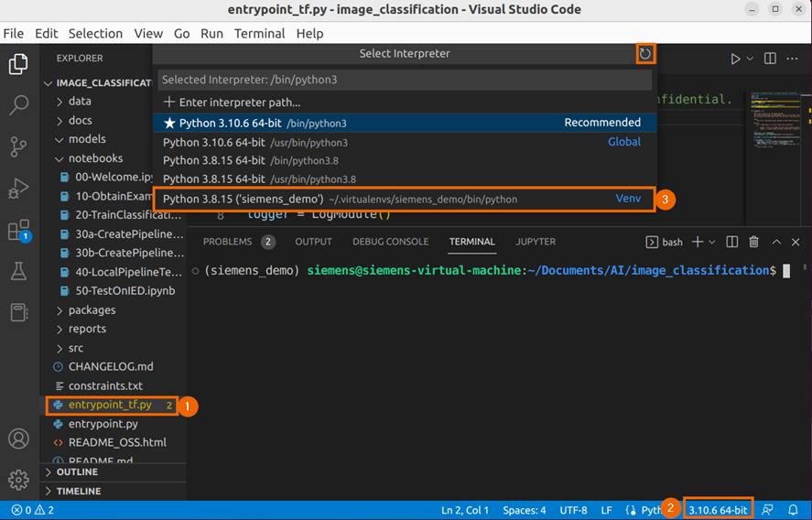Viewport: 812px width, 520px height.
Task: Split the terminal panel
Action: [732, 242]
